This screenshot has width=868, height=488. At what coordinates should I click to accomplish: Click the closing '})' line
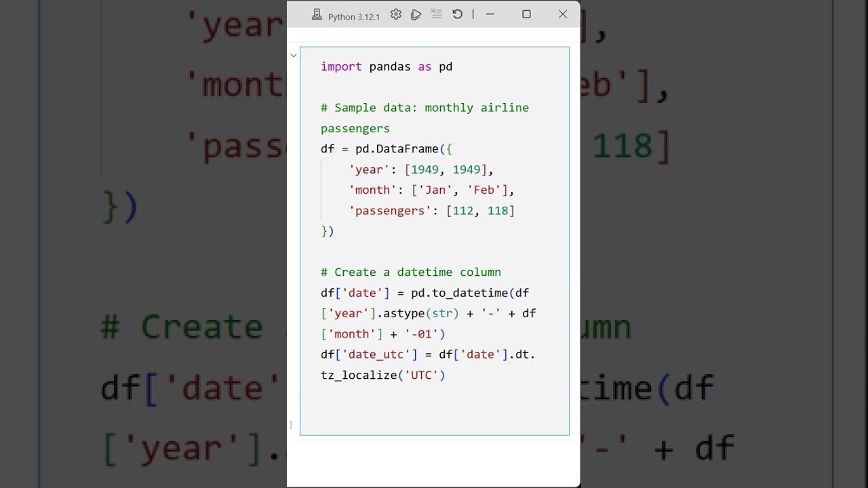[328, 231]
